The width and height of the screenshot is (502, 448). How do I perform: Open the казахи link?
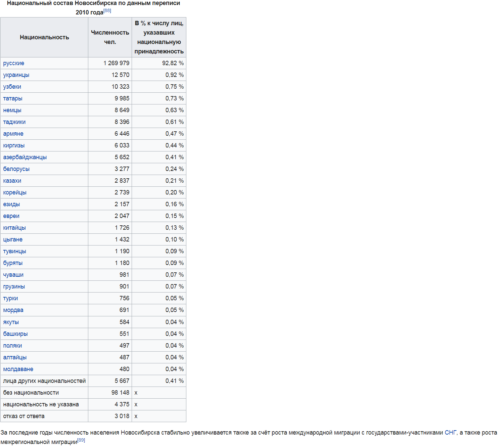click(x=12, y=181)
